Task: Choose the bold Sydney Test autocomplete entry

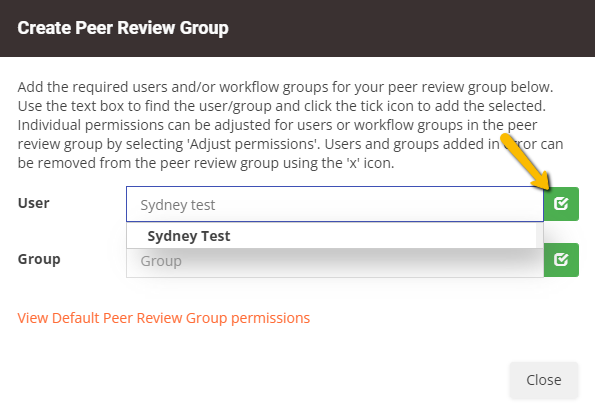Action: coord(189,236)
